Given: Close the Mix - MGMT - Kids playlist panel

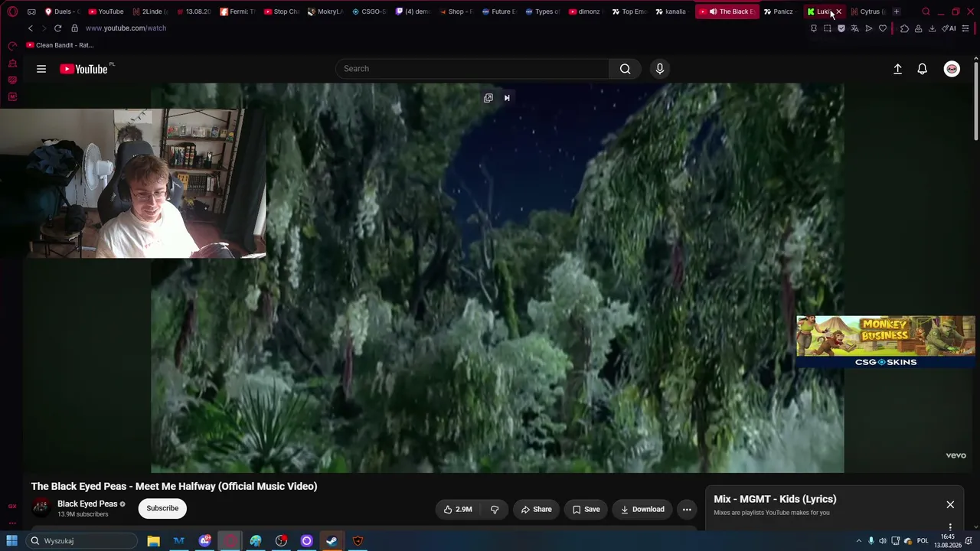Looking at the screenshot, I should pyautogui.click(x=950, y=504).
